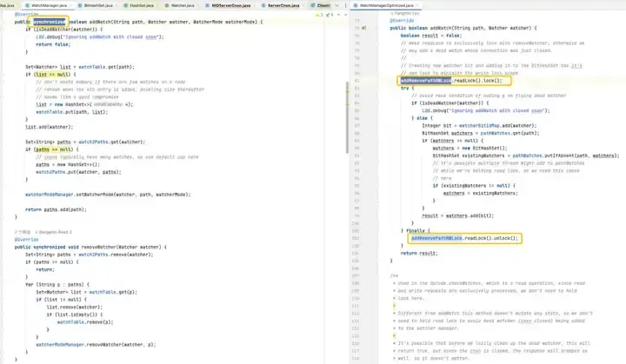
Task: Close the WatchManager.java tab
Action: click(x=71, y=5)
